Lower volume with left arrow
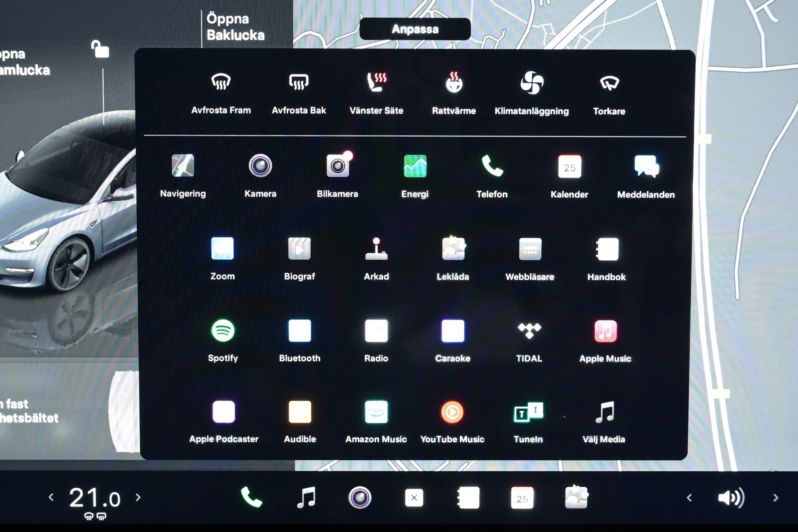The height and width of the screenshot is (532, 798). (x=689, y=498)
